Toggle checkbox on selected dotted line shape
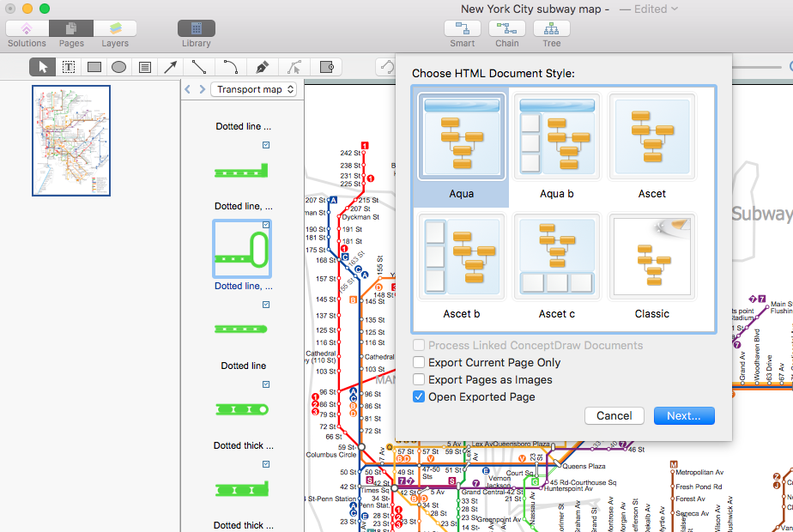The image size is (793, 532). tap(266, 225)
